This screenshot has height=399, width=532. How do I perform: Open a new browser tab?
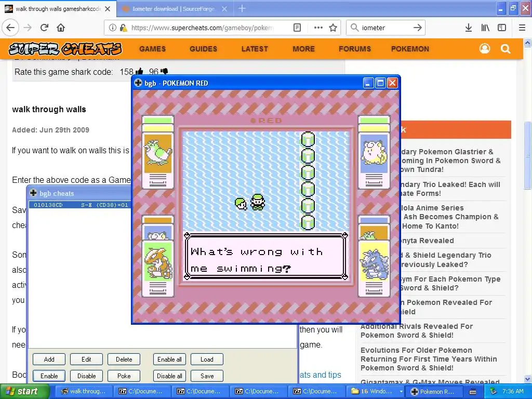coord(242,9)
